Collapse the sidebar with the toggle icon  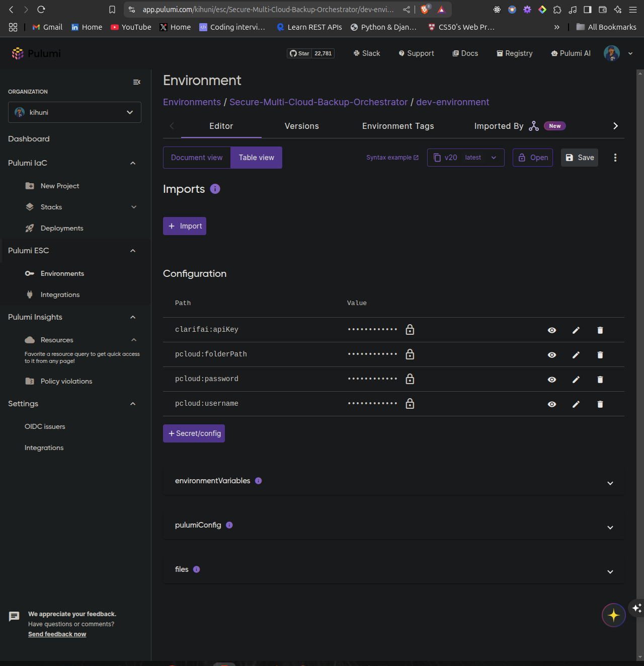(136, 82)
